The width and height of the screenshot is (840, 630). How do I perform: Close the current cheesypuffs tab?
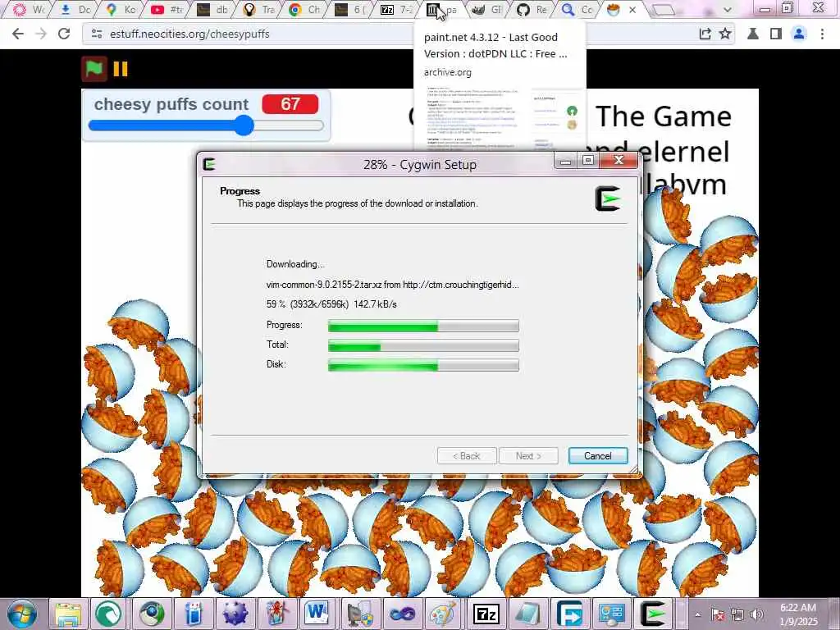632,9
